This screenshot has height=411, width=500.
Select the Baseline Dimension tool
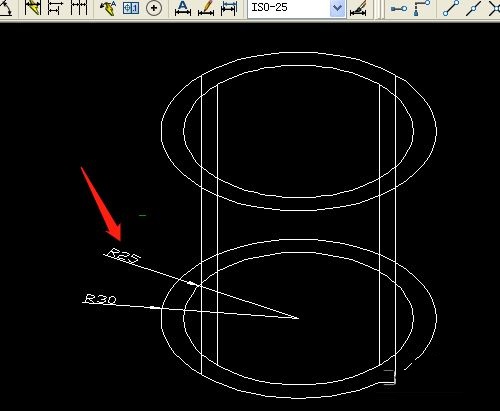(55, 7)
